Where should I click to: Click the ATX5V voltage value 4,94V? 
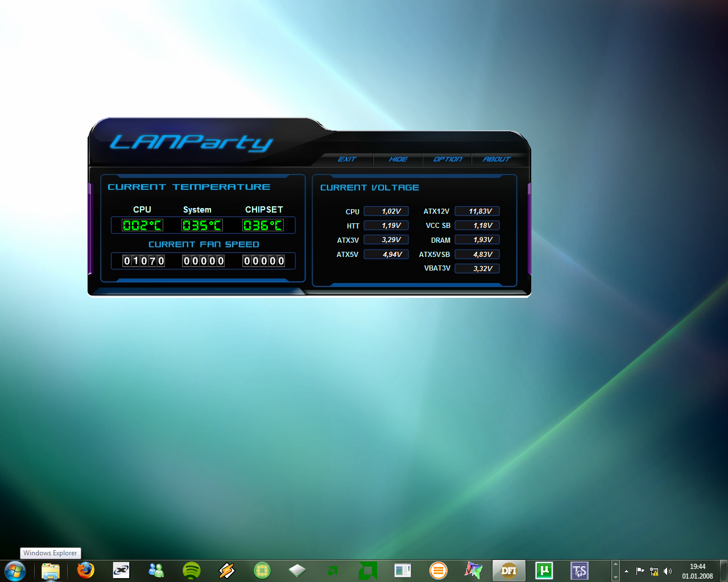point(386,255)
